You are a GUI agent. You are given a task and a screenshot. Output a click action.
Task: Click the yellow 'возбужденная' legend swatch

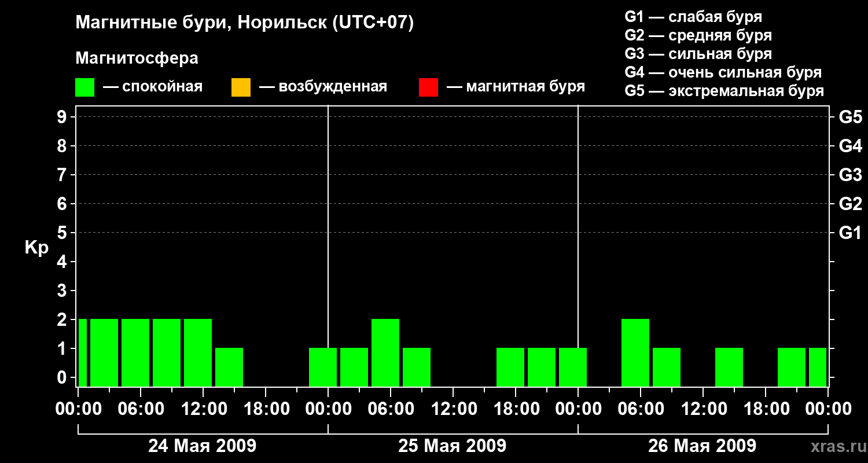coord(241,87)
